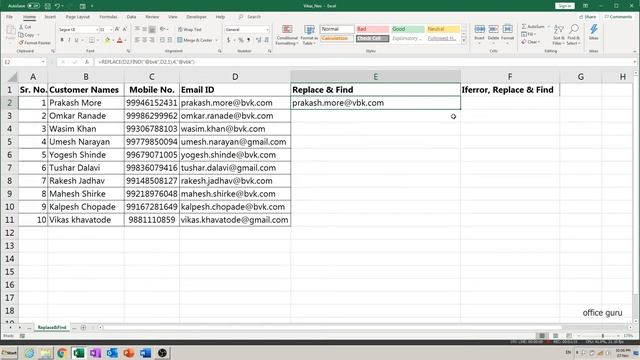640x360 pixels.
Task: Click the Increase Font Size icon
Action: [118, 29]
